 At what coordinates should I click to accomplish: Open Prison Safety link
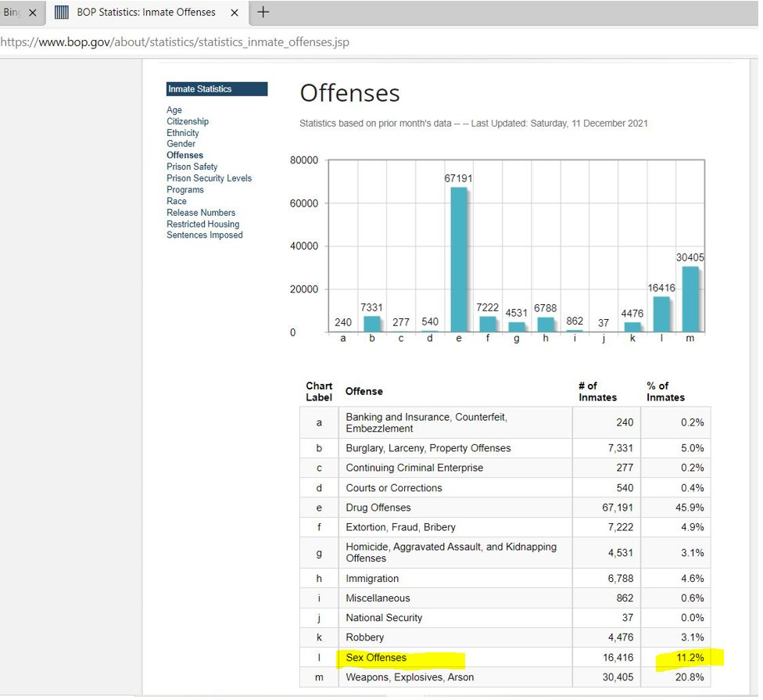coord(192,167)
